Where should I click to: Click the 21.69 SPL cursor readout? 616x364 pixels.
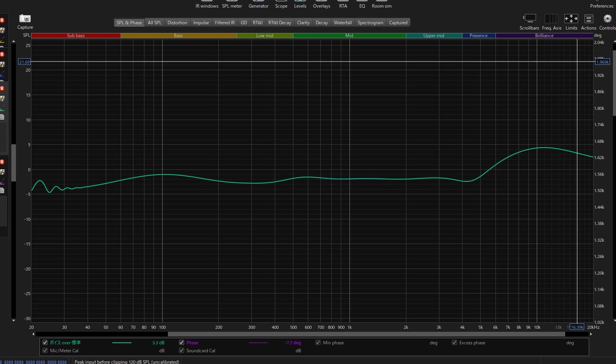pos(25,62)
